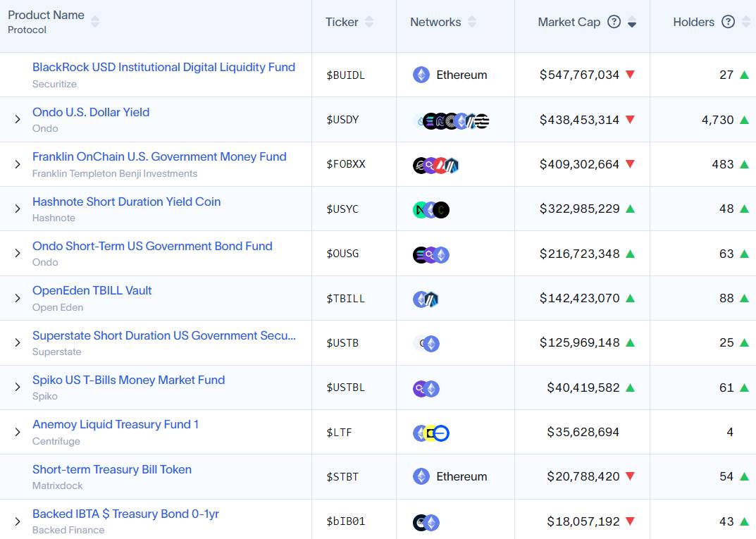The height and width of the screenshot is (539, 756).
Task: Click the Market Cap info question icon
Action: [x=614, y=22]
